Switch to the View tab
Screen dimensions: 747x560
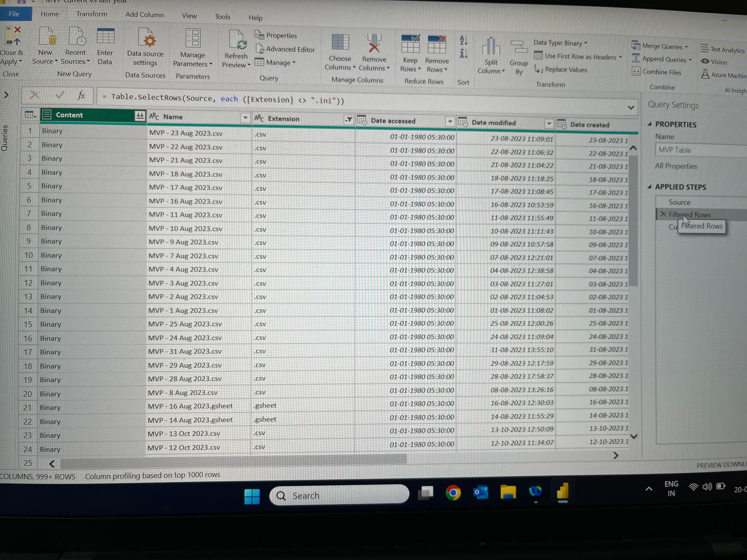(x=189, y=16)
